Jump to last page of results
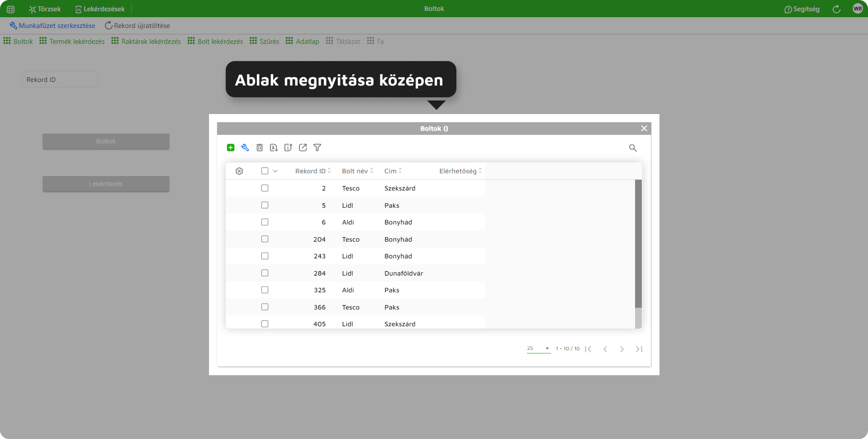868x439 pixels. 639,349
